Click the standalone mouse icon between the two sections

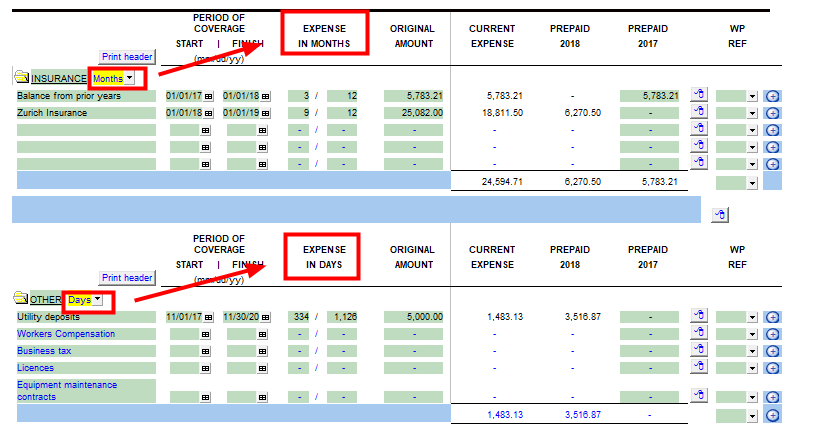coord(719,213)
